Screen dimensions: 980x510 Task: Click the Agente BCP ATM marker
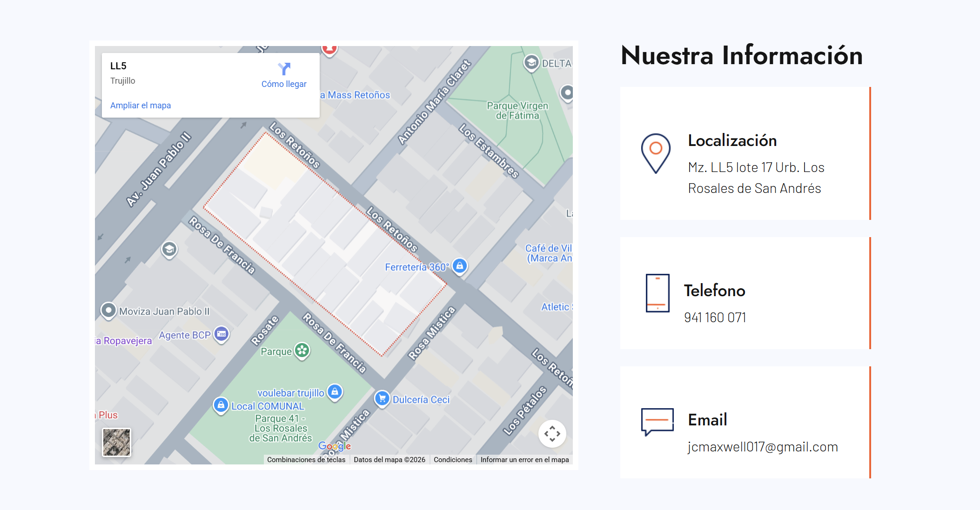222,334
